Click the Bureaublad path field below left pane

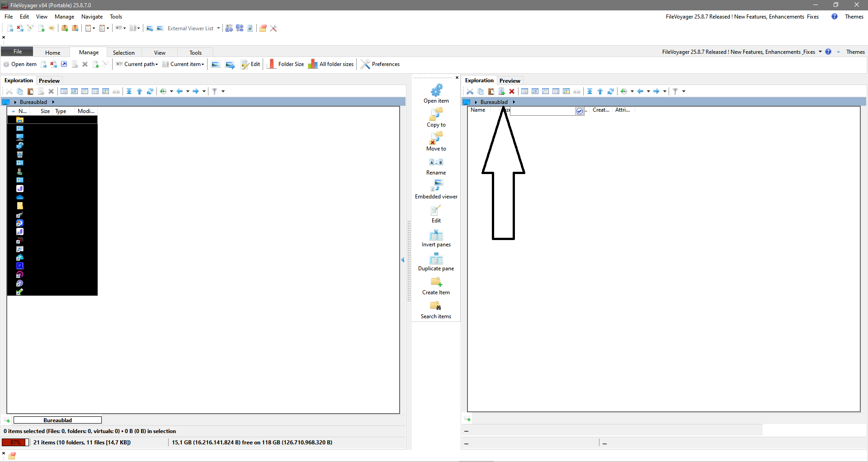click(x=57, y=420)
